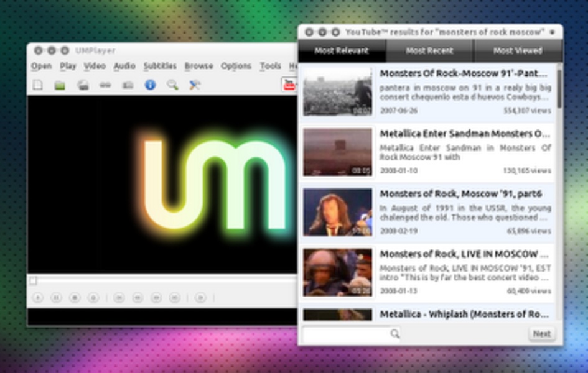Image resolution: width=588 pixels, height=373 pixels.
Task: Click the magnifier icon in YouTube search box
Action: point(394,333)
